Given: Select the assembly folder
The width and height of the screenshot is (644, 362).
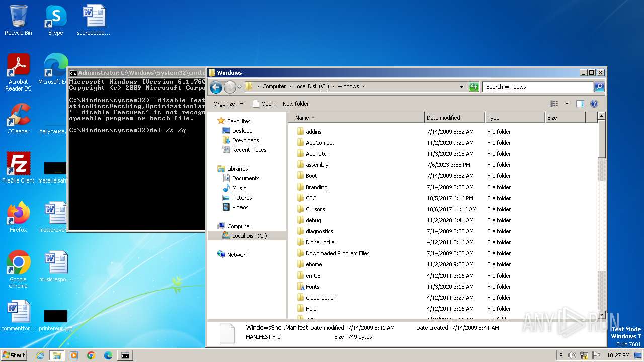Looking at the screenshot, I should [317, 165].
